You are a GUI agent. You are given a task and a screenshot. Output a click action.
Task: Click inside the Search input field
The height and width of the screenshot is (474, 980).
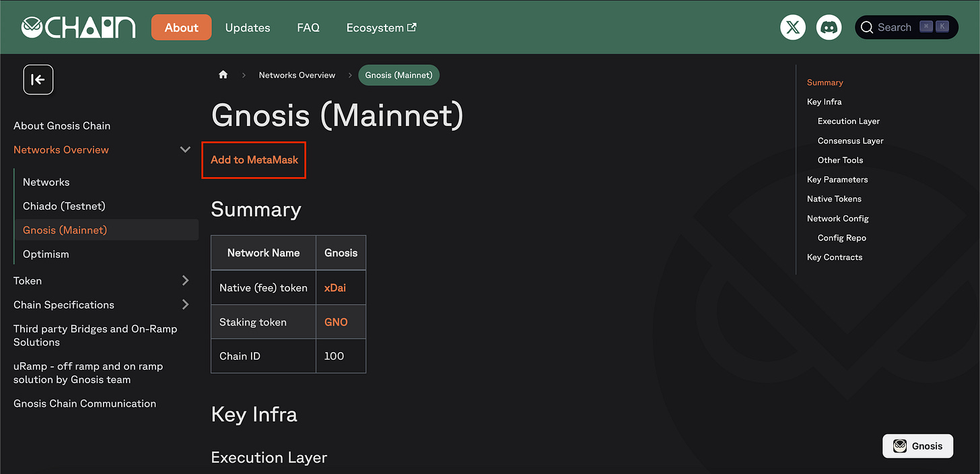(x=895, y=27)
